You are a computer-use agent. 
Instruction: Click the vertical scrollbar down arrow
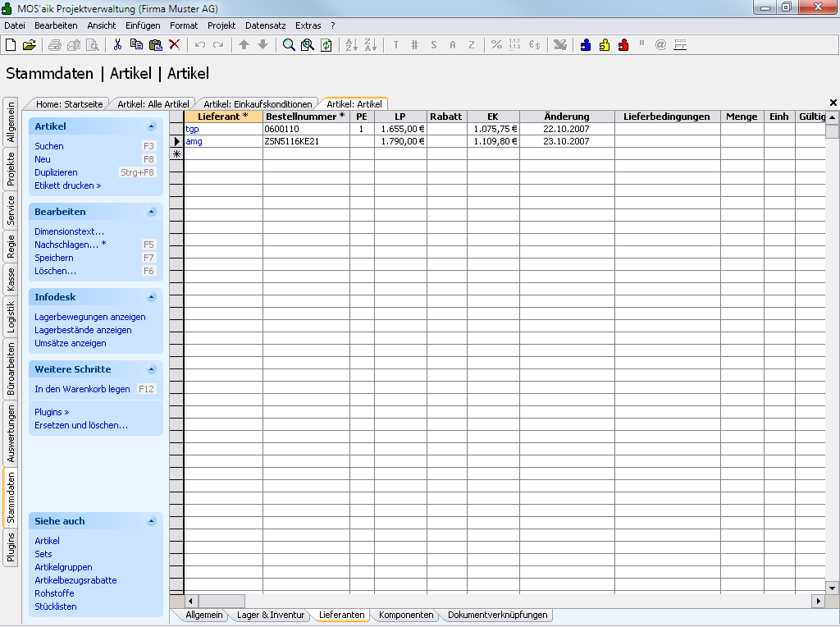point(832,588)
